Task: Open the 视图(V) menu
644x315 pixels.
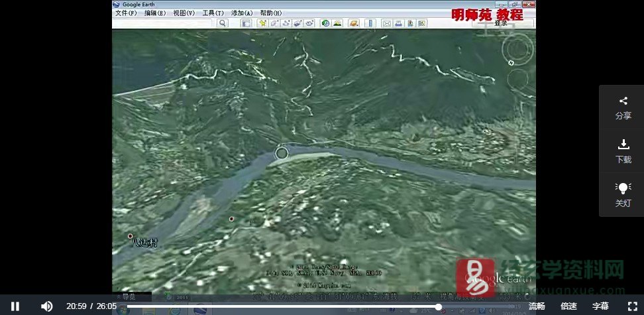Action: tap(184, 13)
